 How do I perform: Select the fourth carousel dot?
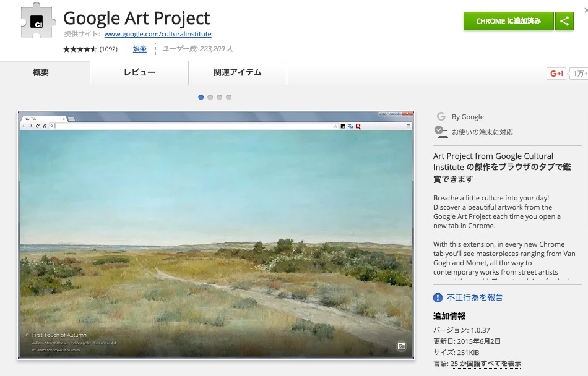tap(229, 97)
